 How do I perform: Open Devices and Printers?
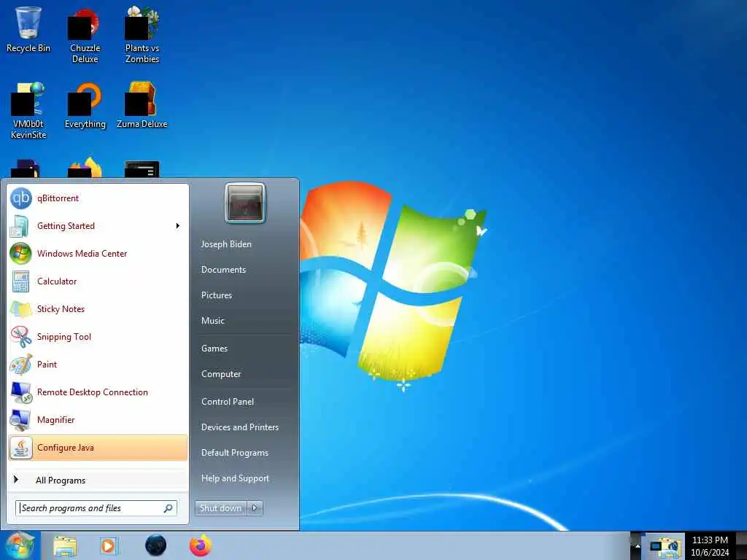(x=240, y=427)
